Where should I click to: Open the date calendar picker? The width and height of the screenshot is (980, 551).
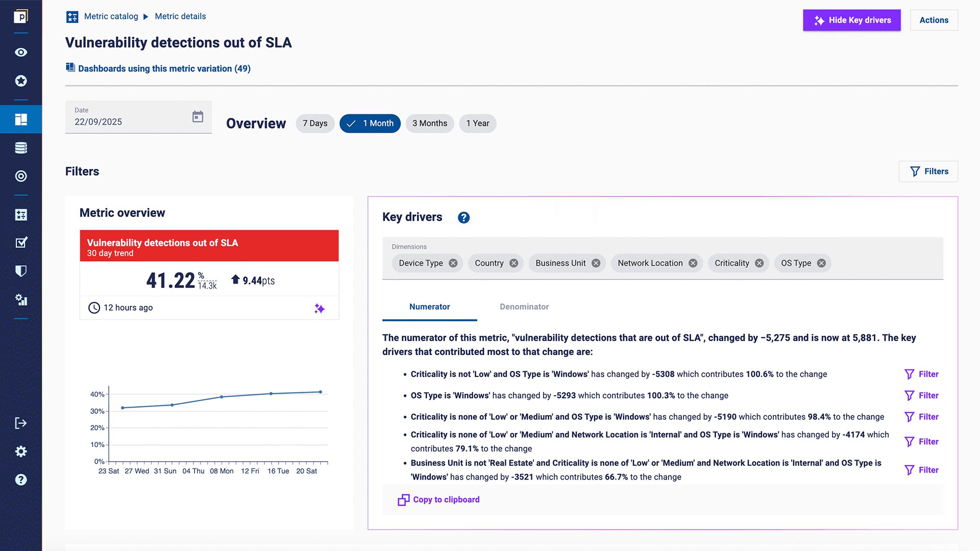point(198,117)
